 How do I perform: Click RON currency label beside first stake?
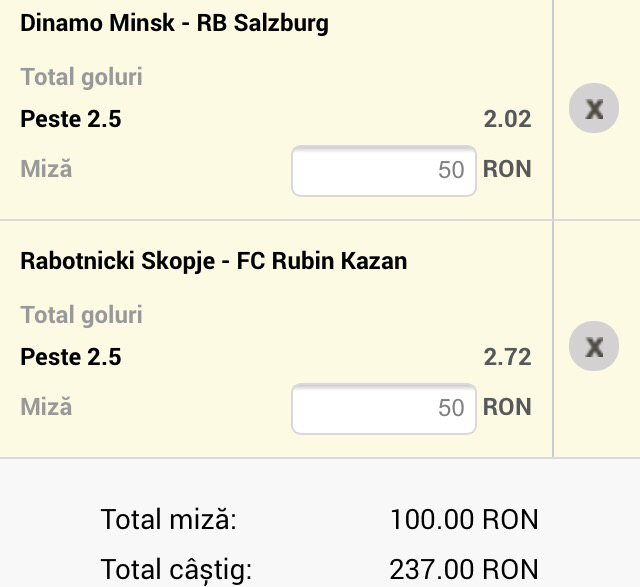click(507, 169)
